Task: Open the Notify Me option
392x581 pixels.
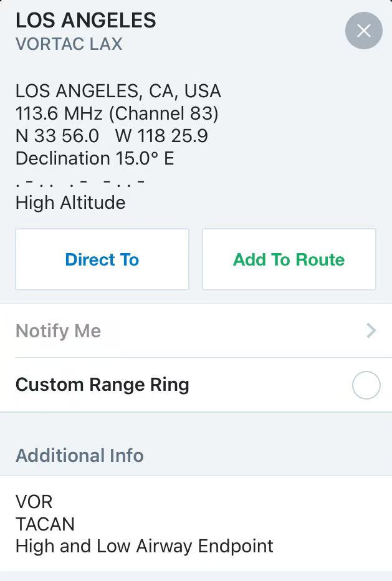Action: coord(59,331)
